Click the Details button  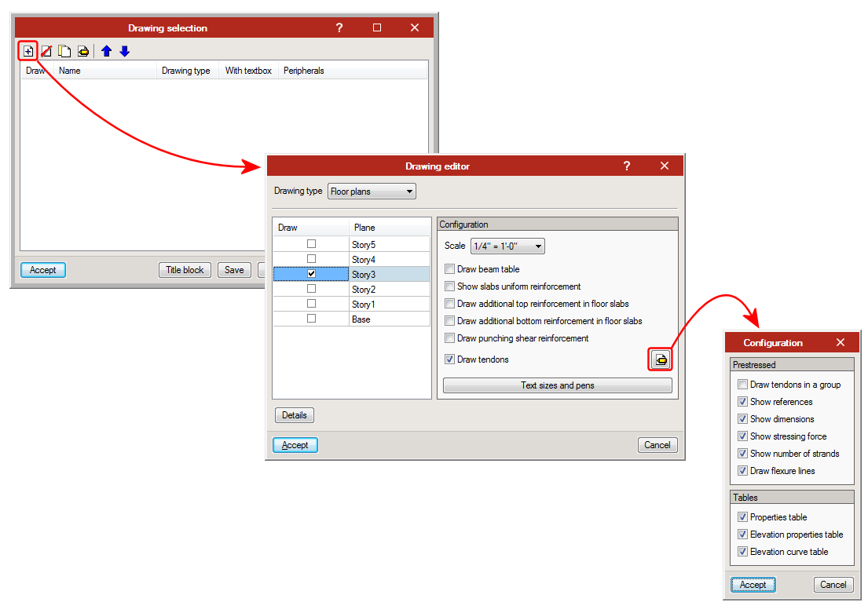295,414
